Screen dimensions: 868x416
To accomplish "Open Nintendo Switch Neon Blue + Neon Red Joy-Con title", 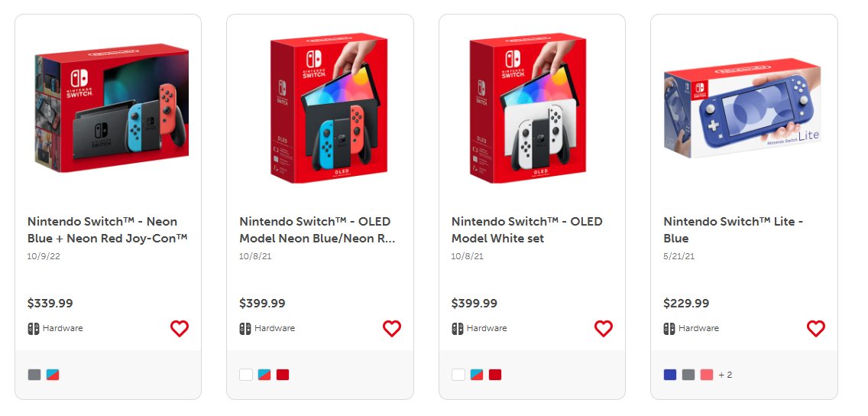I will tap(108, 229).
